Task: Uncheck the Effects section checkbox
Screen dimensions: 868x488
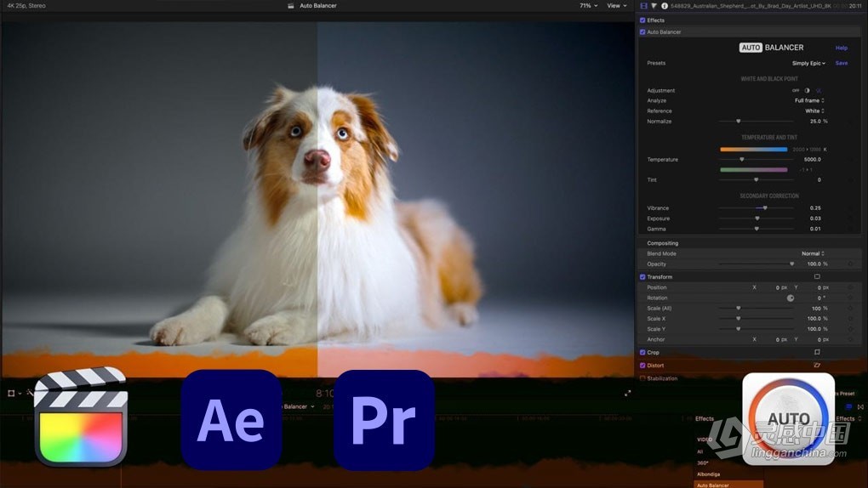Action: tap(642, 20)
